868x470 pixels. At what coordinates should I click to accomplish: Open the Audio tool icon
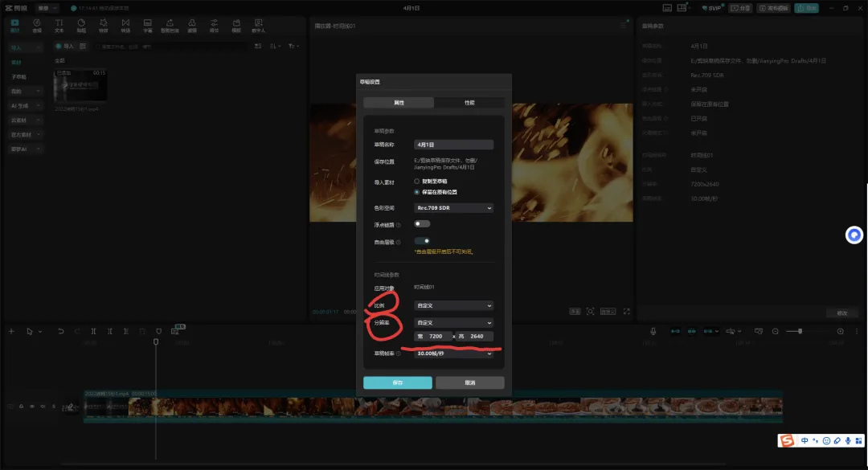click(x=37, y=26)
